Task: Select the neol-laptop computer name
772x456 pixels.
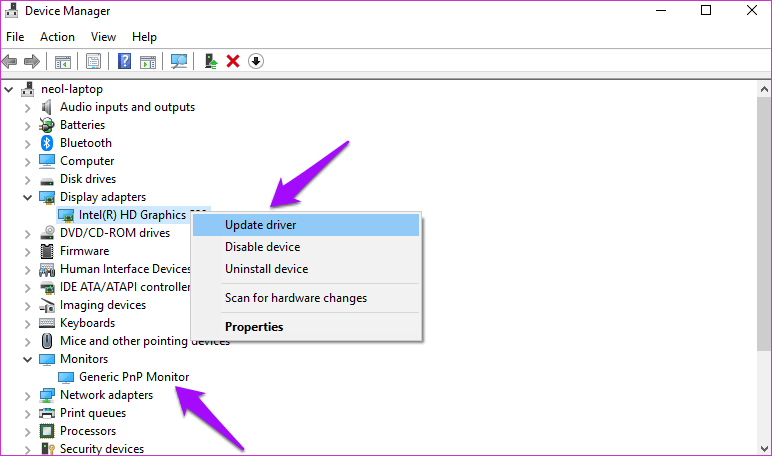Action: point(72,89)
